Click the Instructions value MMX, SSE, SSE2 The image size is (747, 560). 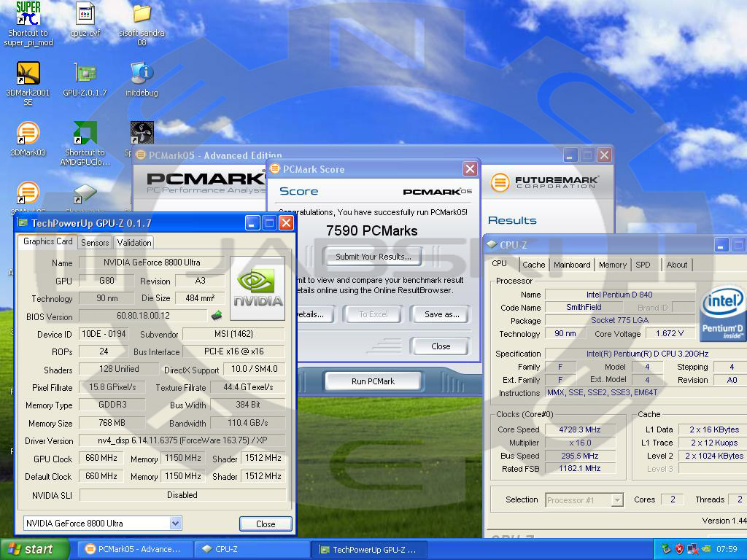pyautogui.click(x=647, y=392)
